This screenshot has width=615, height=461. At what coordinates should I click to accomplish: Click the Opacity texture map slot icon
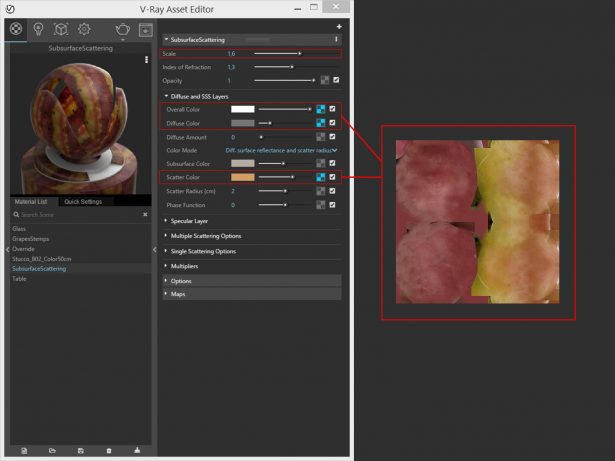(324, 80)
